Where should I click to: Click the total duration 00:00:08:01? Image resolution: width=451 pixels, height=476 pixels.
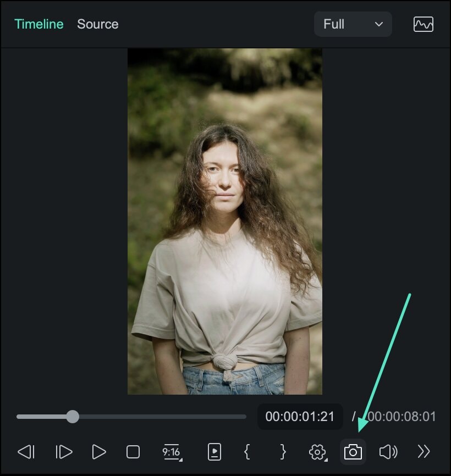(x=402, y=417)
